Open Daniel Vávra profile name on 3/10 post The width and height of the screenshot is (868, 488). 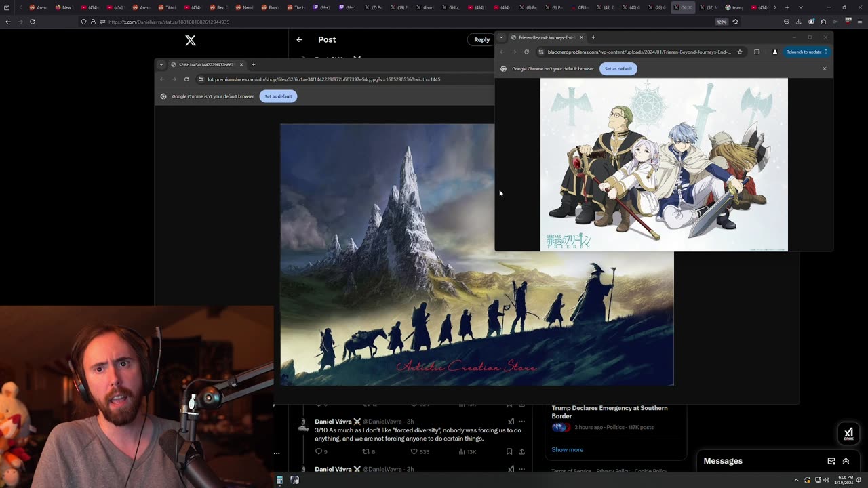(338, 422)
